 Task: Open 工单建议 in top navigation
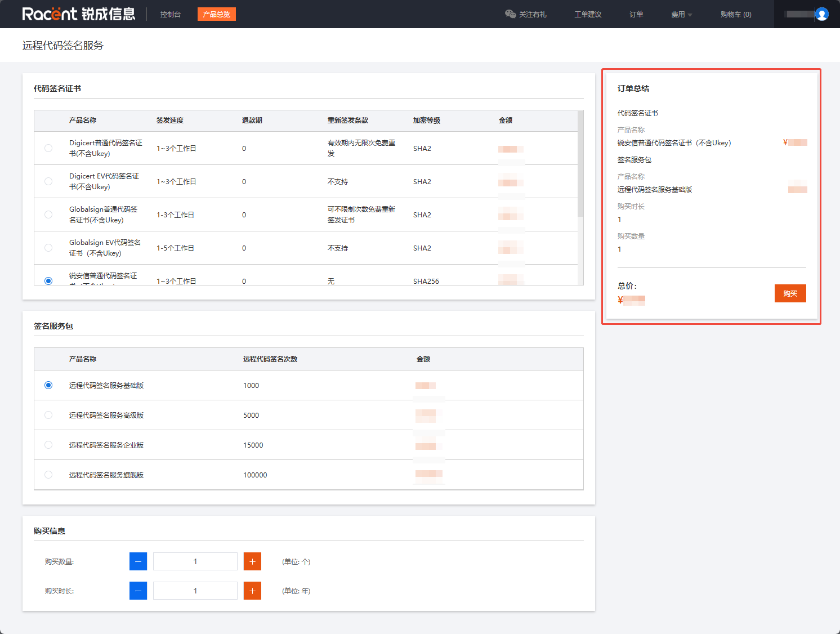click(x=588, y=15)
